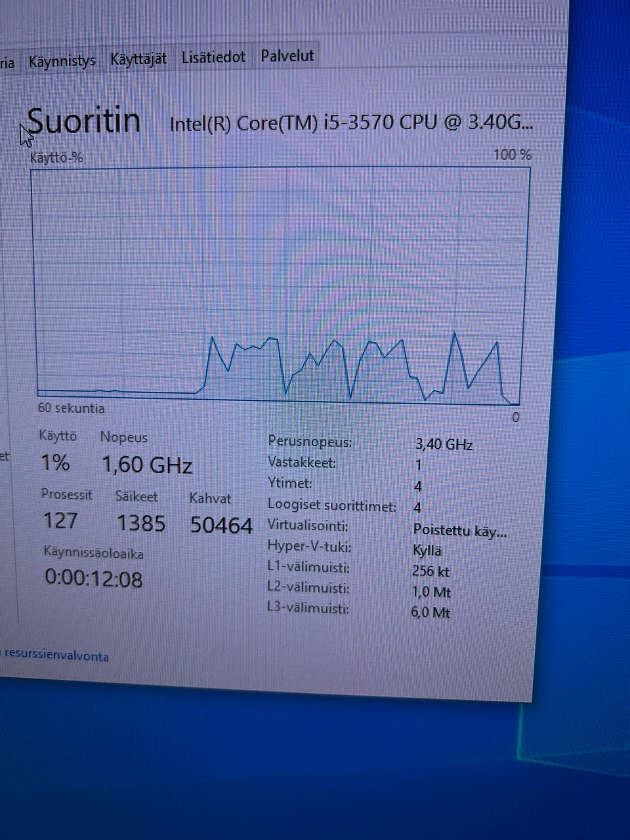
Task: Click the 1,60 GHz speed value
Action: (147, 465)
